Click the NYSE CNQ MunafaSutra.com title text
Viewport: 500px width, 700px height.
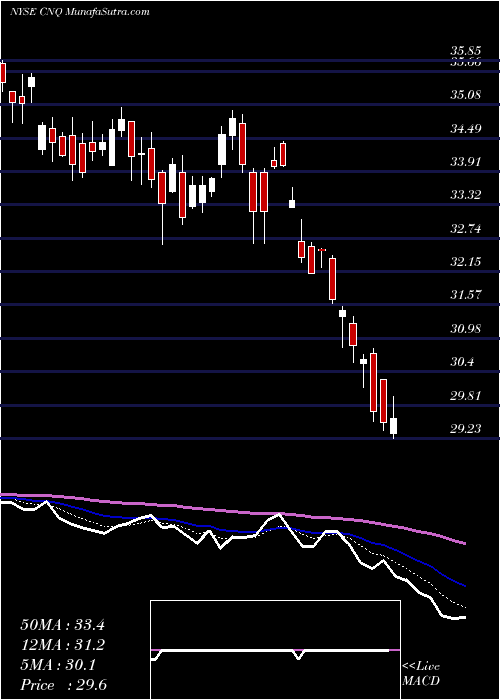(x=79, y=12)
